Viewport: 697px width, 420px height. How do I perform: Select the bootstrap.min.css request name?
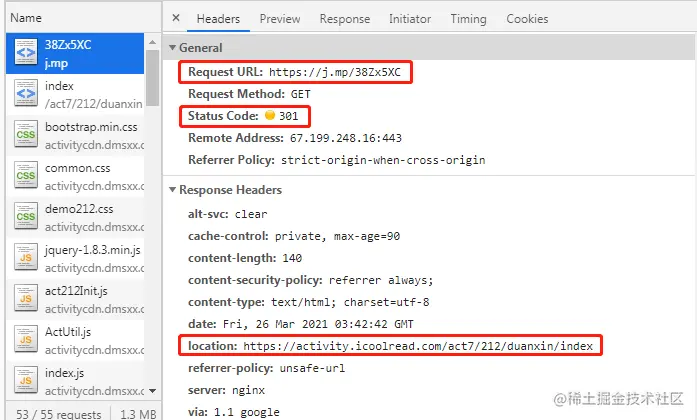91,127
